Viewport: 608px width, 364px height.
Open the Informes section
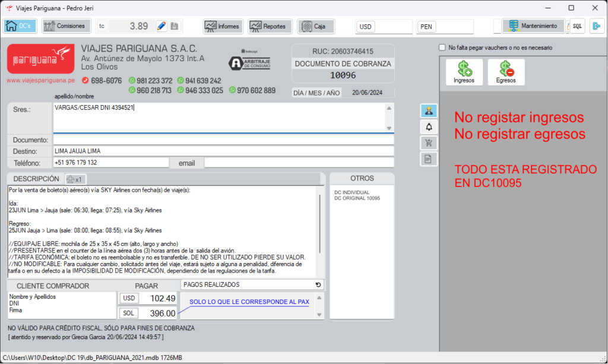pyautogui.click(x=223, y=26)
